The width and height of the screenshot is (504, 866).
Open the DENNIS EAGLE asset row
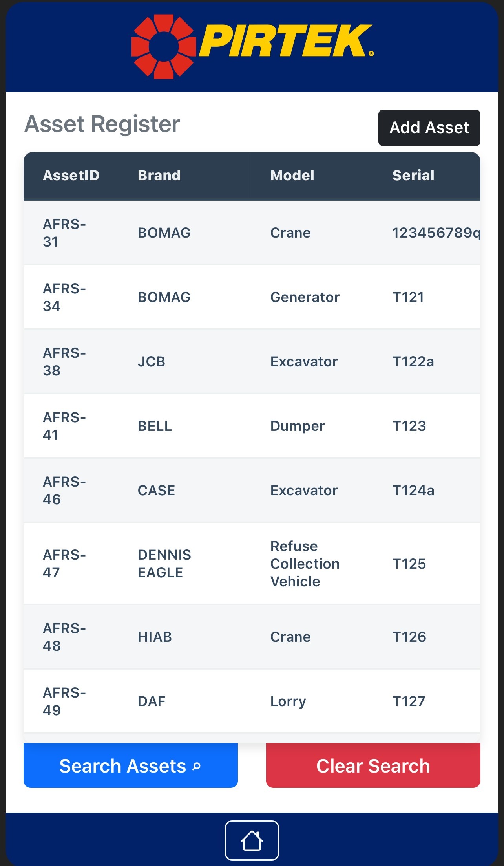(x=252, y=564)
